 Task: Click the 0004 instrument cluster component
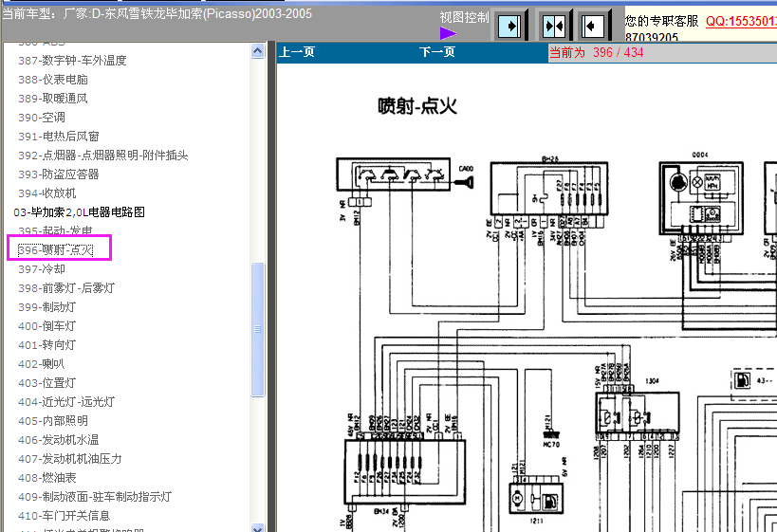pos(701,196)
